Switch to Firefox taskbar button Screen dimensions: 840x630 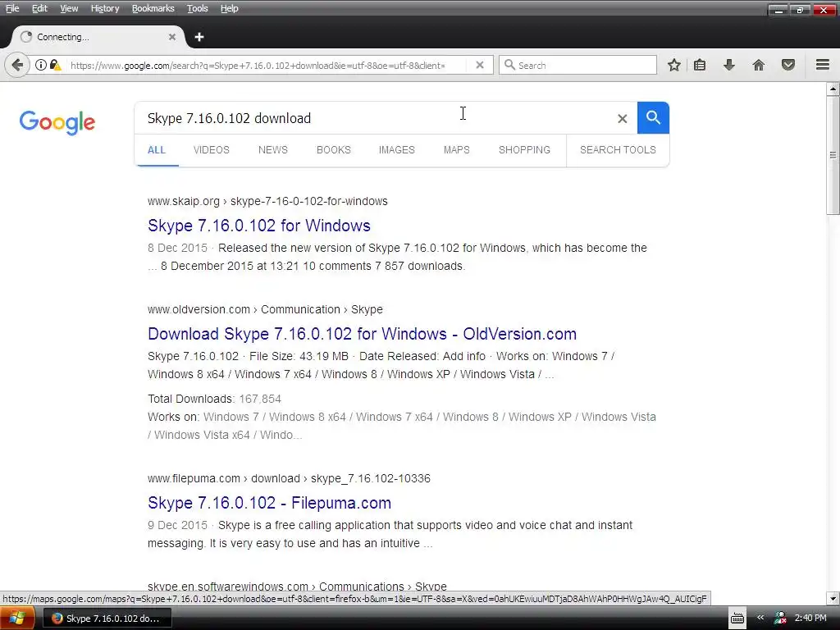click(x=106, y=619)
